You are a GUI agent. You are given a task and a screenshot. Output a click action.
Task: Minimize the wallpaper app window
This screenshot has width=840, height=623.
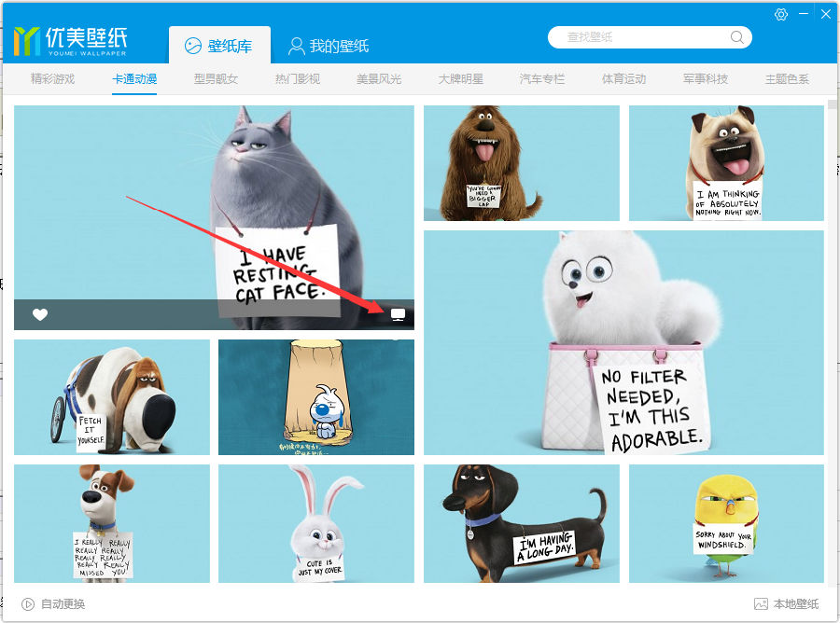[x=804, y=14]
